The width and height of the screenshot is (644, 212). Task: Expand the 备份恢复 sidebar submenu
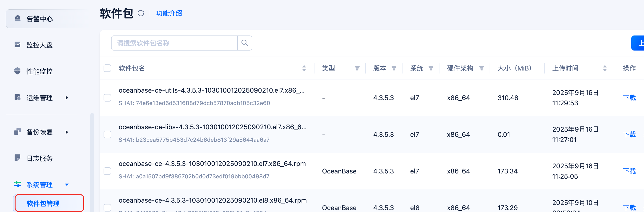click(x=67, y=132)
